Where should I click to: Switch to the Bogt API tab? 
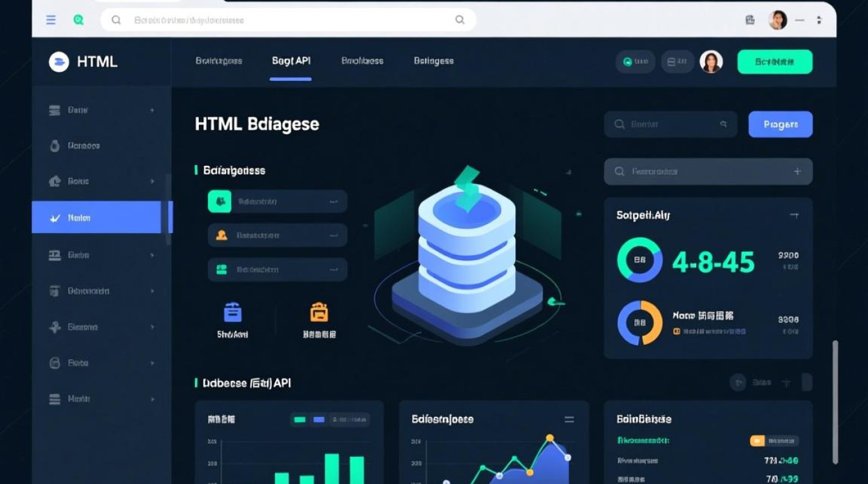pos(291,61)
